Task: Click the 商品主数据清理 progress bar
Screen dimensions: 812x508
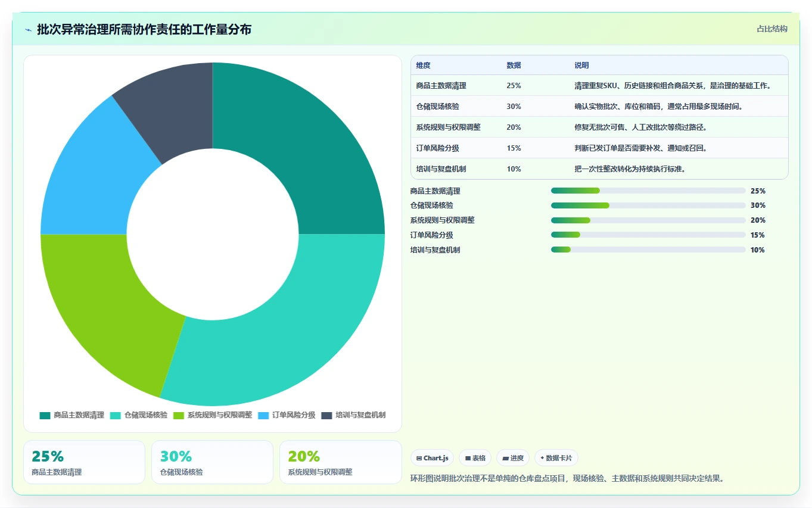Action: click(648, 191)
